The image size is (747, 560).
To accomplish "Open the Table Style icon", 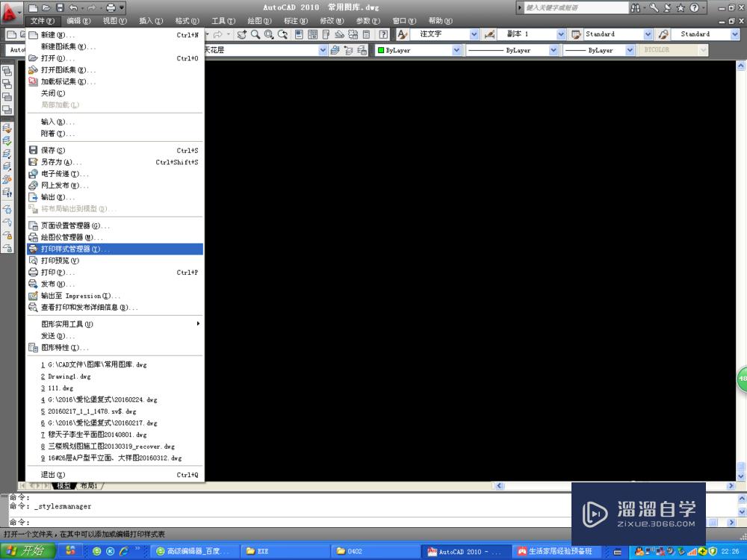I will coord(576,34).
